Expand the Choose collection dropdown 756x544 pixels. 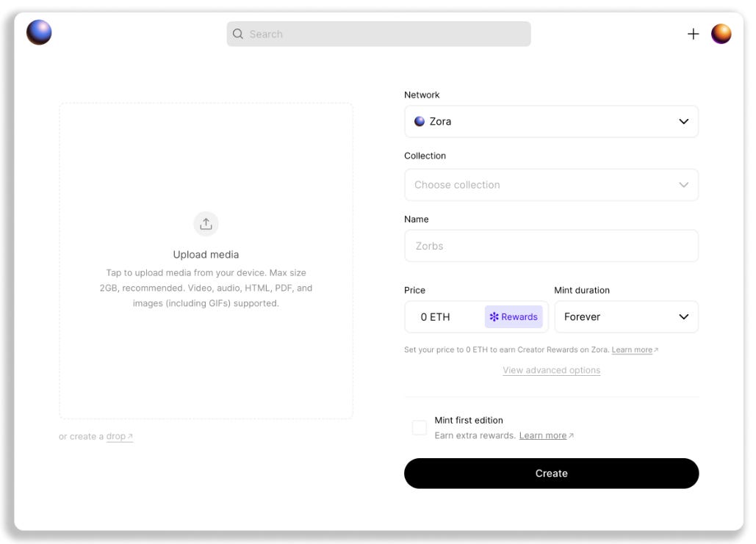551,184
